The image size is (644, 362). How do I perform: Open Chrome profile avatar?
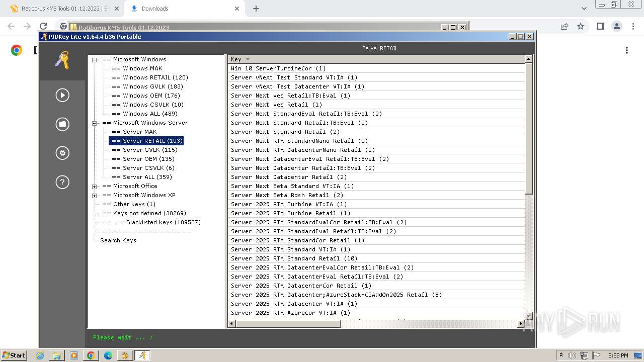click(x=616, y=26)
